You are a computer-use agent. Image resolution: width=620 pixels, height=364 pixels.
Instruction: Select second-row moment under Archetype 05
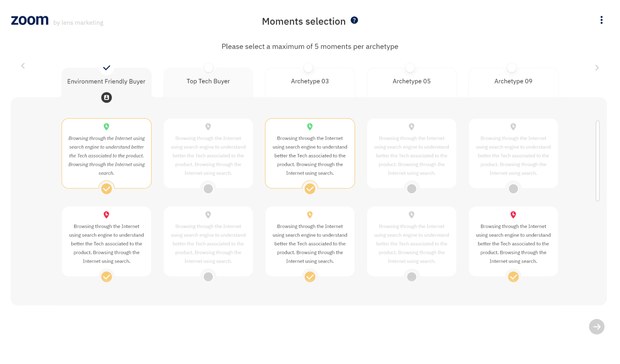(x=412, y=277)
